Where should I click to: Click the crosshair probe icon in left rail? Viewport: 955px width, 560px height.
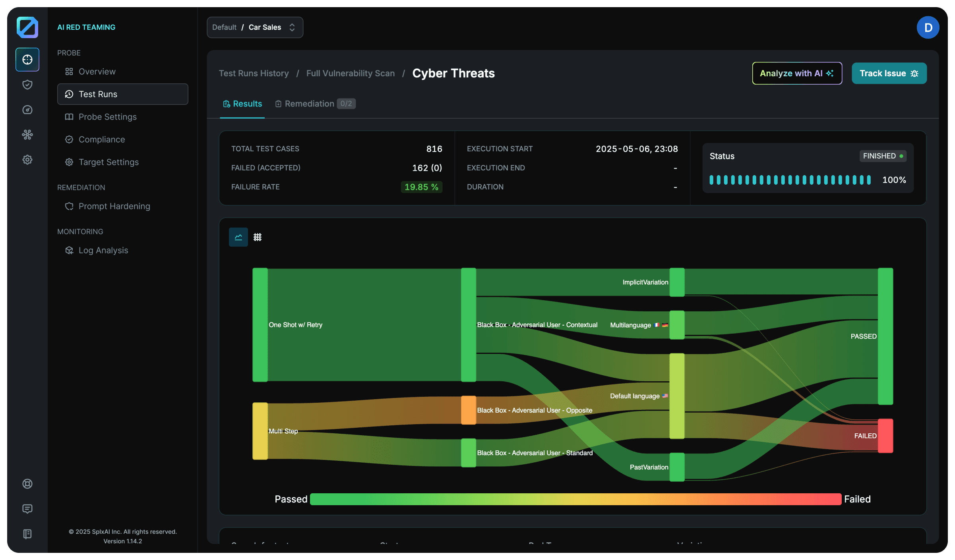tap(27, 60)
